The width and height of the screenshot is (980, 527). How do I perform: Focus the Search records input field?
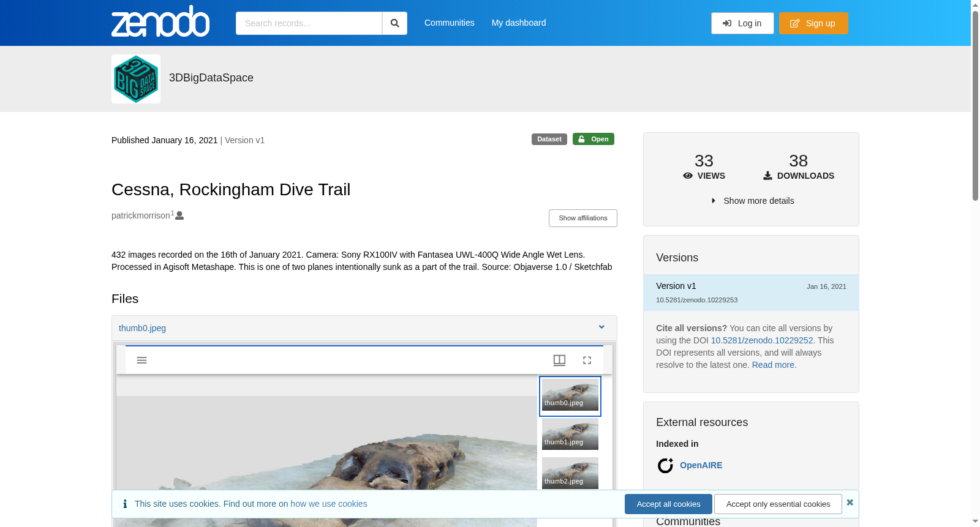[x=309, y=23]
